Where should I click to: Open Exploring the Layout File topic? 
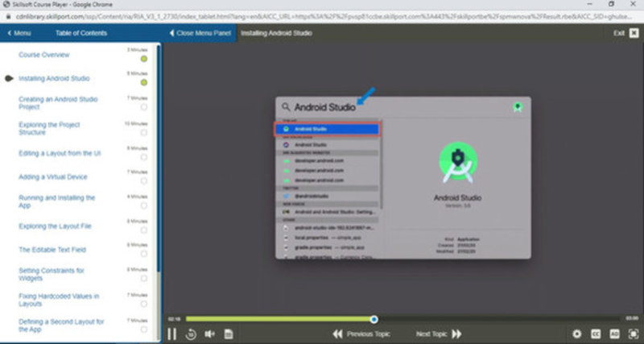[55, 226]
